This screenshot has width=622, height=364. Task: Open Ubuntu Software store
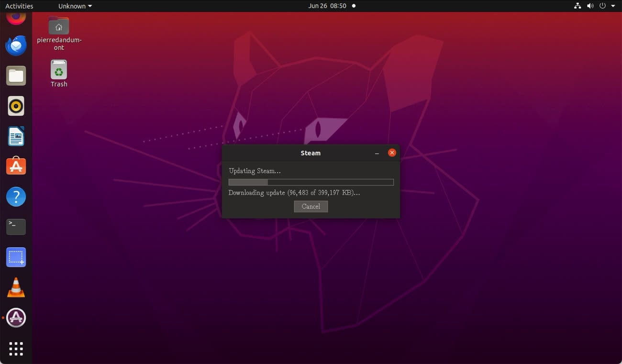point(16,166)
